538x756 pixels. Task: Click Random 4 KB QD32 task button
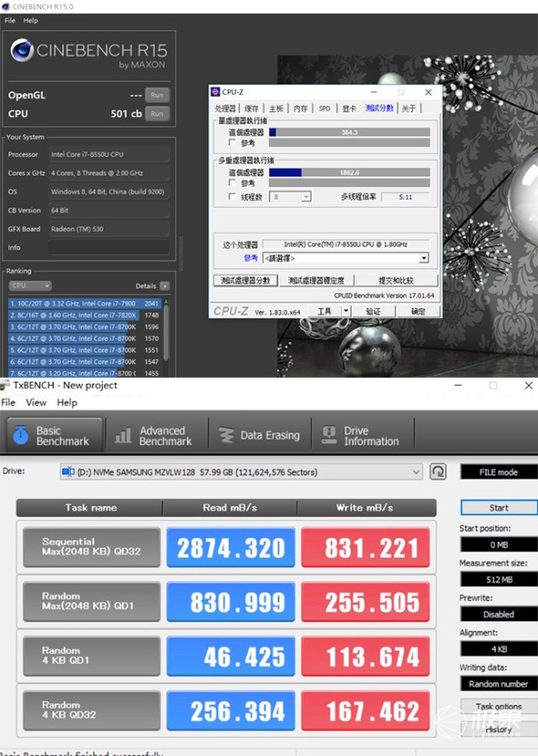click(x=92, y=710)
